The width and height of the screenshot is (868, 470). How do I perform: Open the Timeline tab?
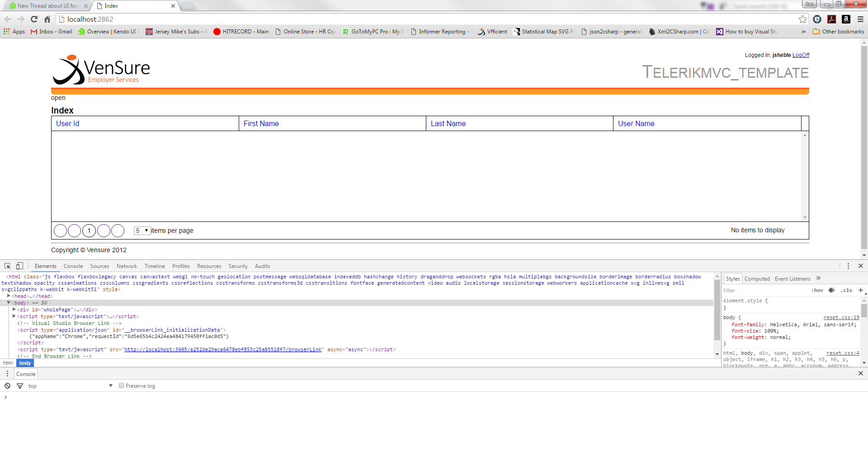click(x=155, y=266)
